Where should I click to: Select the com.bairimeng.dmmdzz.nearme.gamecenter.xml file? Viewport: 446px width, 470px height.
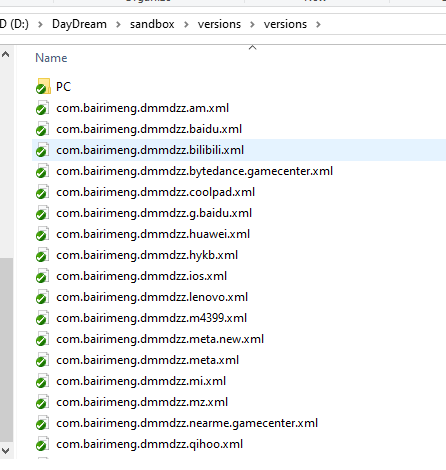pyautogui.click(x=187, y=423)
